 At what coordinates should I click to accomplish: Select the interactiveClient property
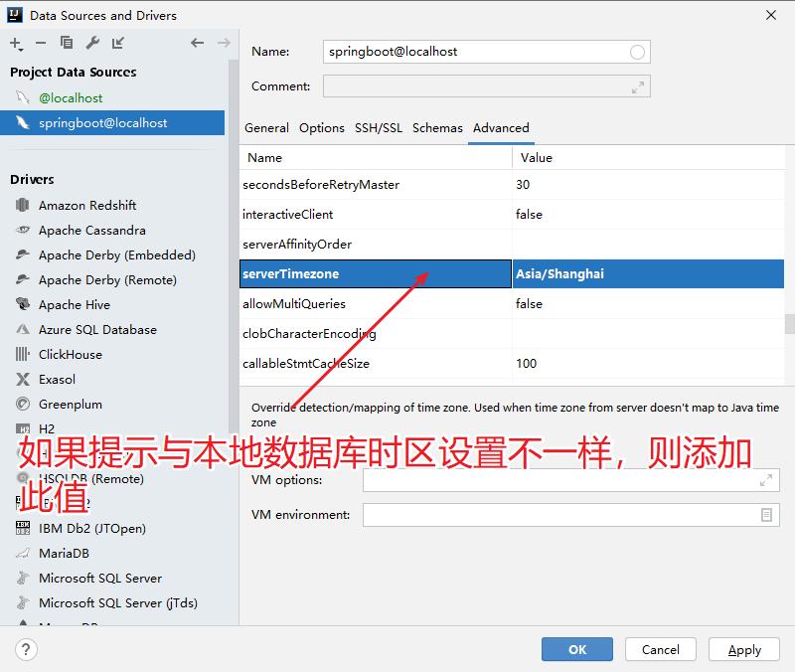[x=376, y=215]
